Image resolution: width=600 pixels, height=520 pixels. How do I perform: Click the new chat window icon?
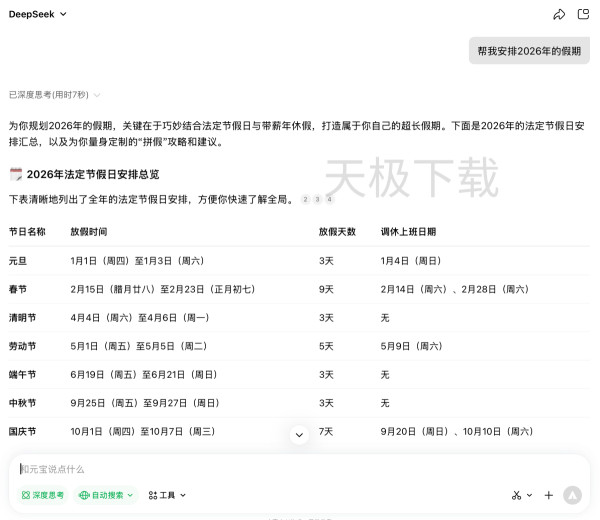pyautogui.click(x=583, y=14)
